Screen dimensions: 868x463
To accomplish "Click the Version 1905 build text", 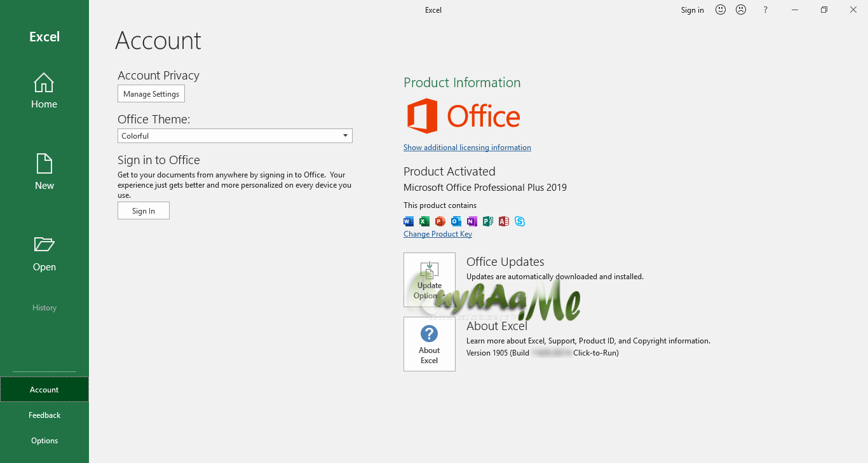I will point(543,353).
